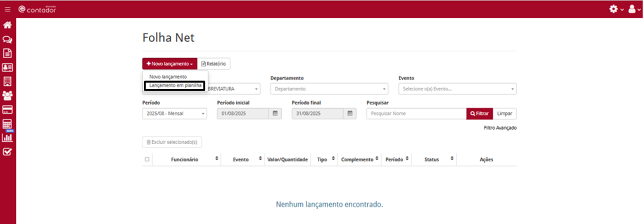Click the Ações column header

pyautogui.click(x=486, y=160)
